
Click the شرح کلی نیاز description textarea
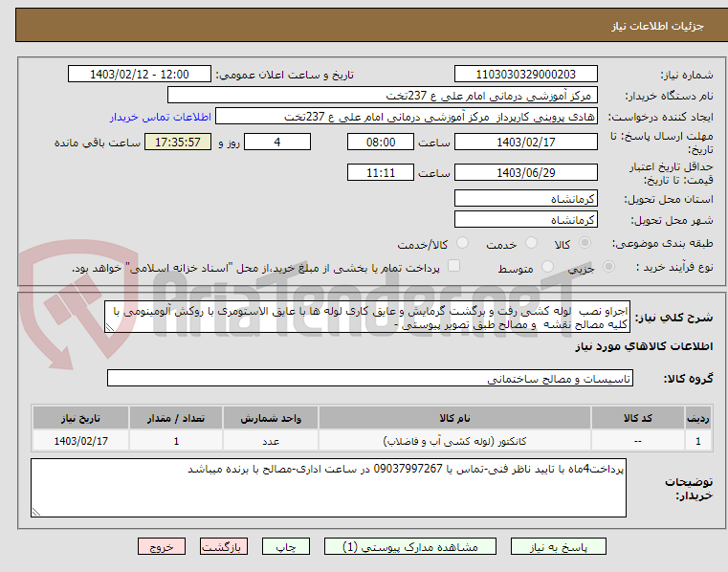coord(367,318)
